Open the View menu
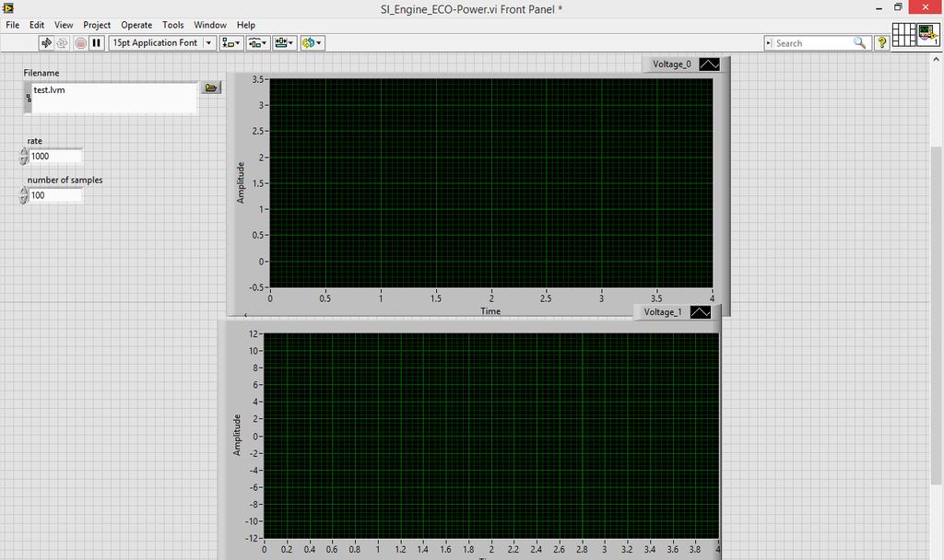 pyautogui.click(x=64, y=25)
